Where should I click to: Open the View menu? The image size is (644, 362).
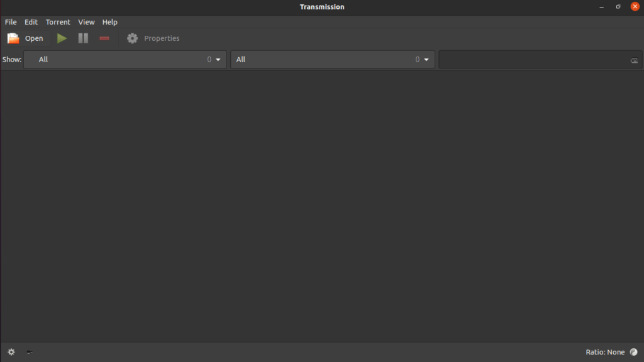pyautogui.click(x=86, y=22)
